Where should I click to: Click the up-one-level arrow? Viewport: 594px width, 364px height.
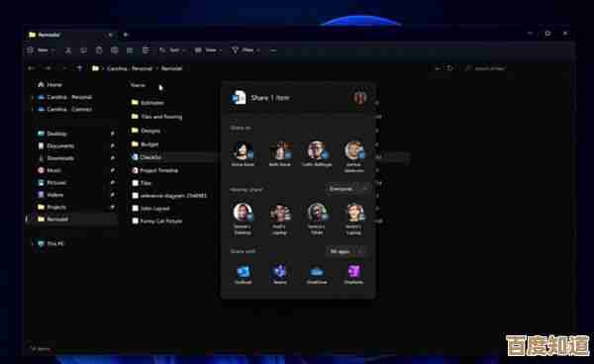click(79, 68)
